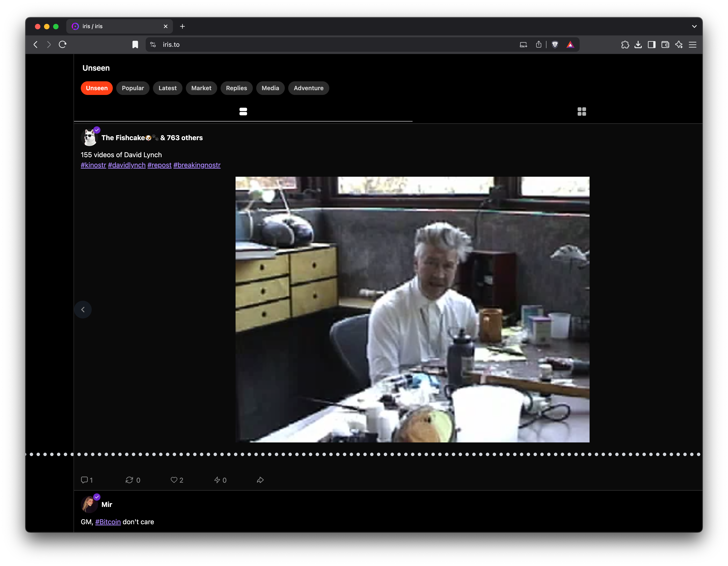Expand the tab search dropdown chevron

click(694, 26)
